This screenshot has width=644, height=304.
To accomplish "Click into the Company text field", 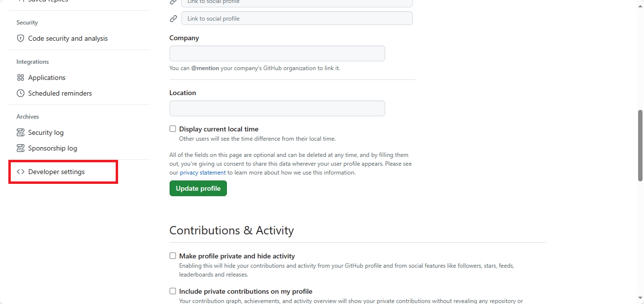I will [x=277, y=53].
